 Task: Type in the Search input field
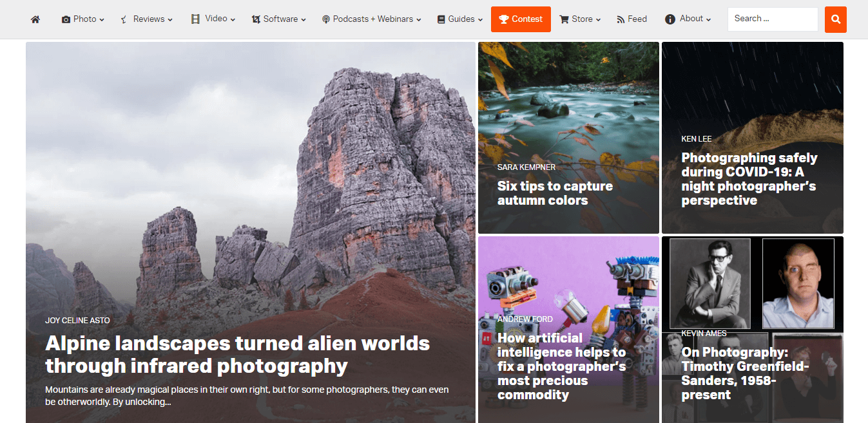click(772, 19)
